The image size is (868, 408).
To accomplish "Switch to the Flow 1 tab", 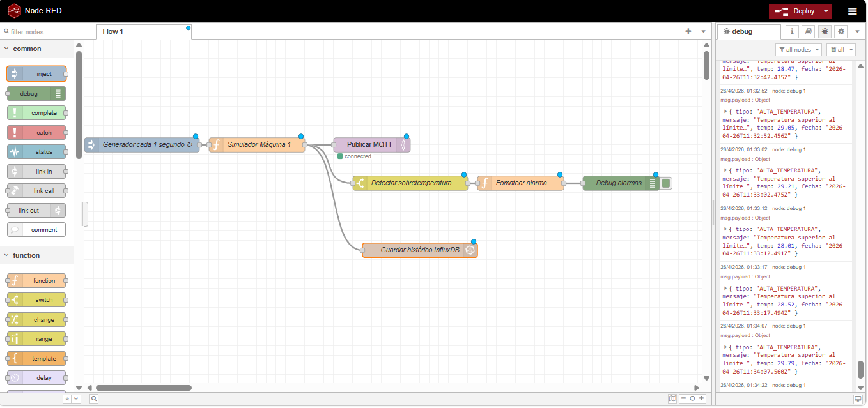I will 144,31.
